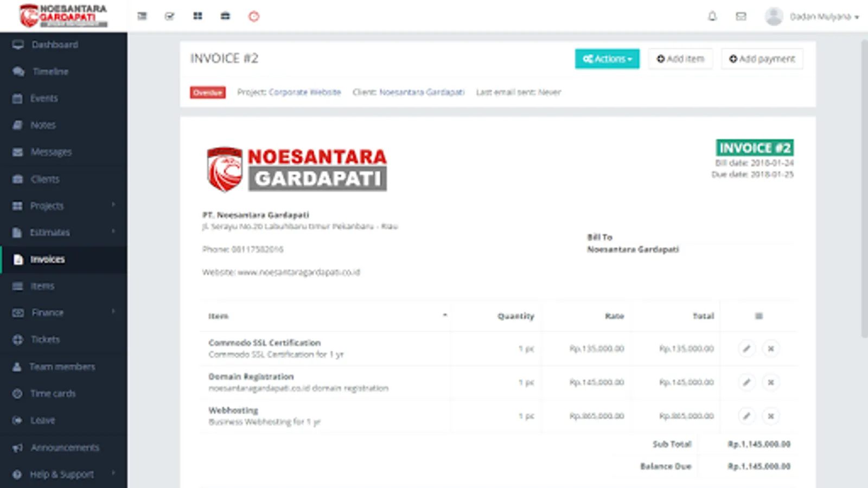868x488 pixels.
Task: Click the green INVOICE #2 label
Action: (x=755, y=148)
